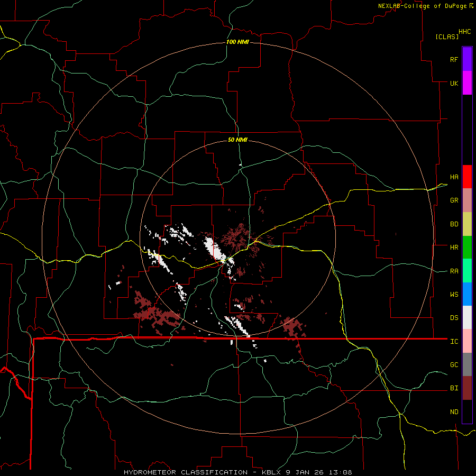Screen dimensions: 476x476
Task: Click the 'GR' legend label
Action: tap(454, 200)
